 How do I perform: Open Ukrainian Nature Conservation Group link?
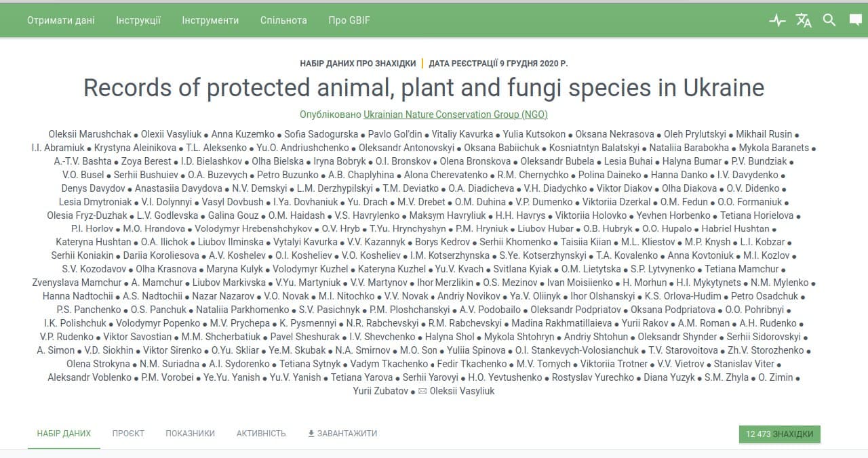coord(456,114)
